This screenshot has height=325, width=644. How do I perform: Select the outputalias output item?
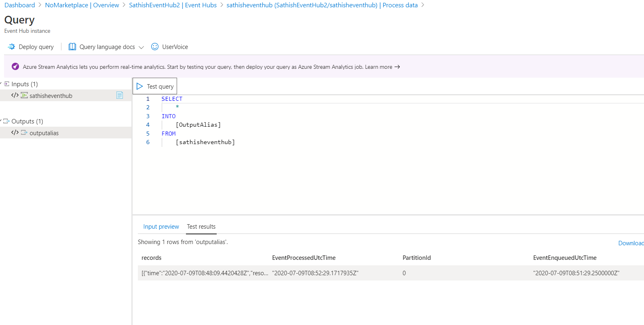65,133
